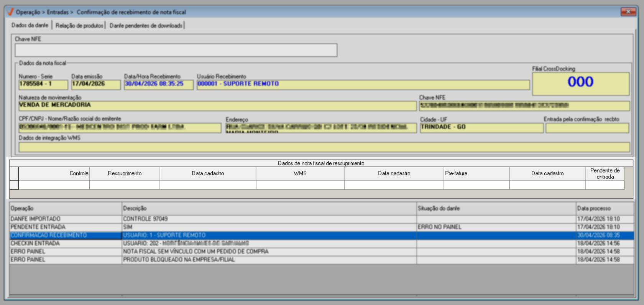This screenshot has width=644, height=305.
Task: Click the Numero - Serie field
Action: tap(43, 84)
